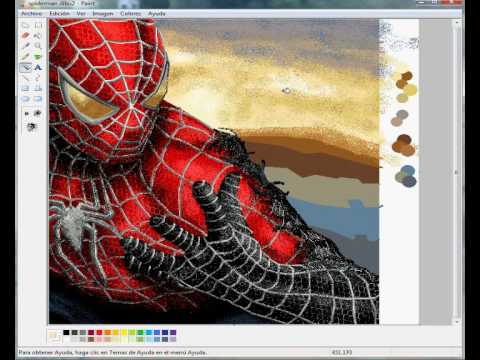Viewport: 480px width, 360px height.
Task: Select the Brush tool
Action: click(38, 57)
